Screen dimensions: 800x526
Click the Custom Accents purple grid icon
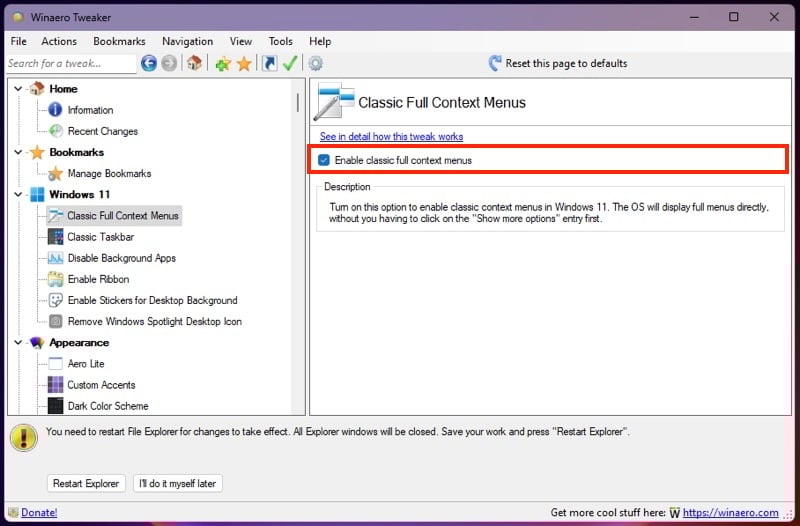55,385
